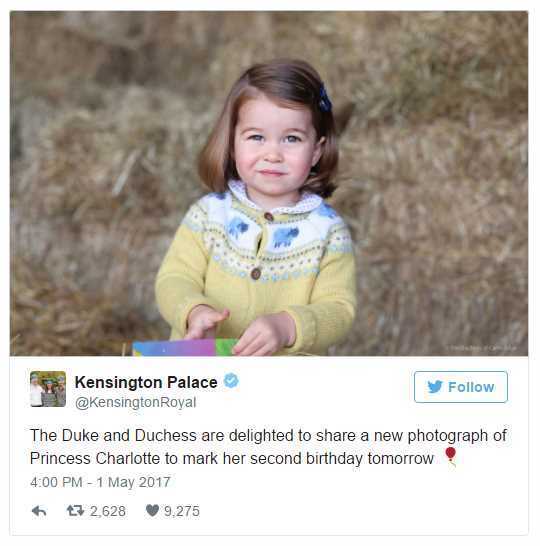Open the Kensington Palace display name link
Viewport: 540px width, 546px height.
(x=146, y=382)
